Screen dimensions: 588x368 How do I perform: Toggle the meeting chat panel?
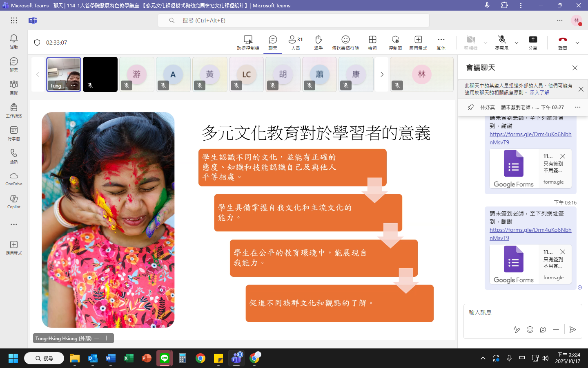tap(273, 42)
